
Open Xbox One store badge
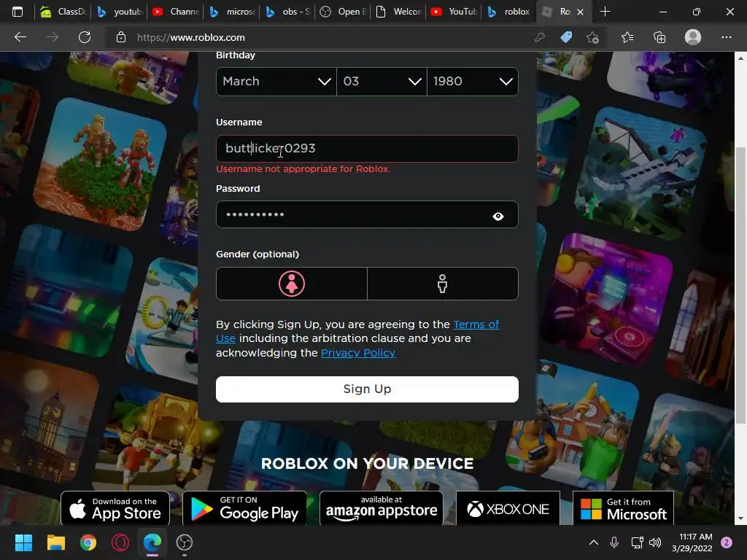pyautogui.click(x=508, y=508)
